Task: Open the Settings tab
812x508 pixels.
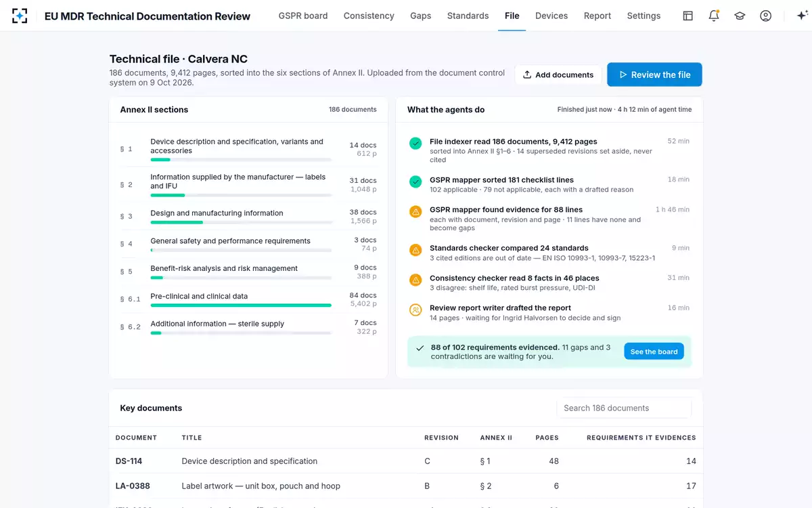Action: 644,16
